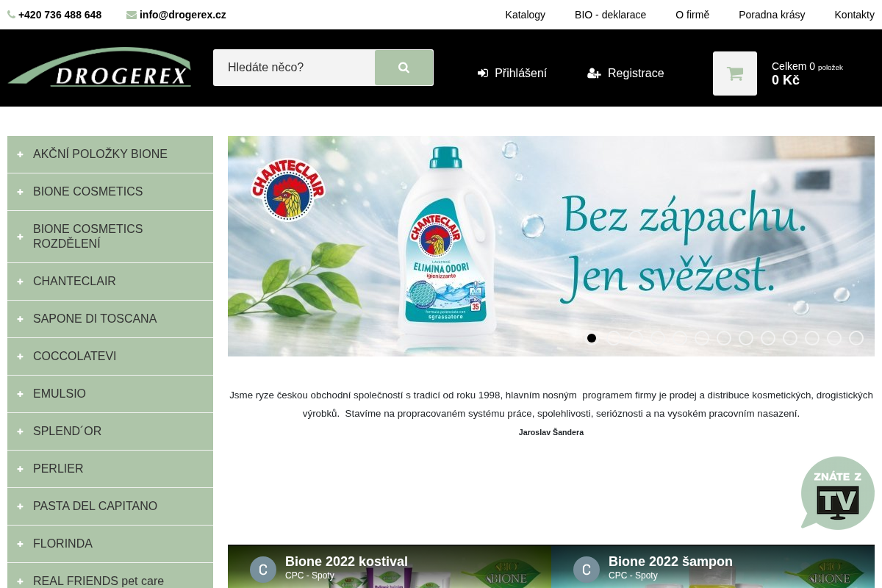This screenshot has width=882, height=588.
Task: Click the phone icon beside +420 number
Action: [x=11, y=15]
